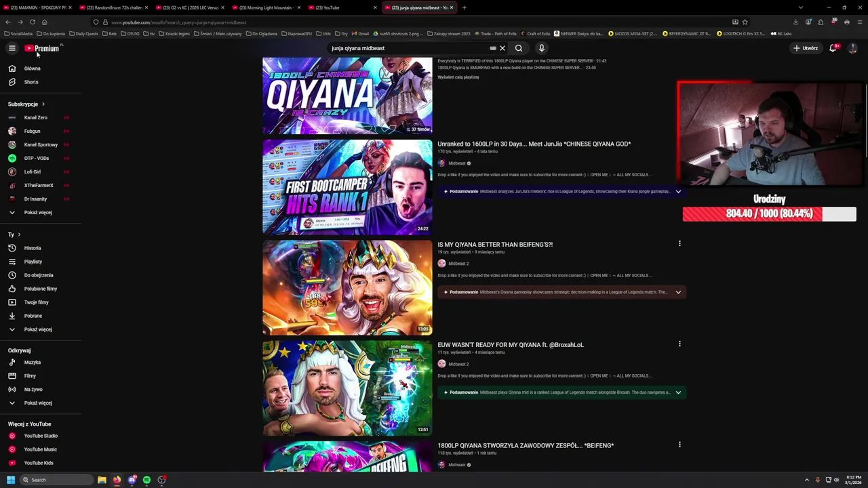Expand subscriptions with Pokaż więcej

pyautogui.click(x=38, y=213)
